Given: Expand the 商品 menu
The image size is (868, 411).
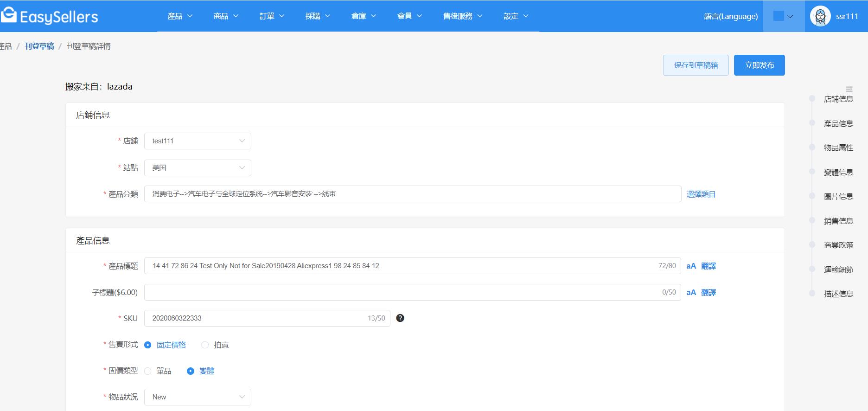Looking at the screenshot, I should tap(226, 16).
